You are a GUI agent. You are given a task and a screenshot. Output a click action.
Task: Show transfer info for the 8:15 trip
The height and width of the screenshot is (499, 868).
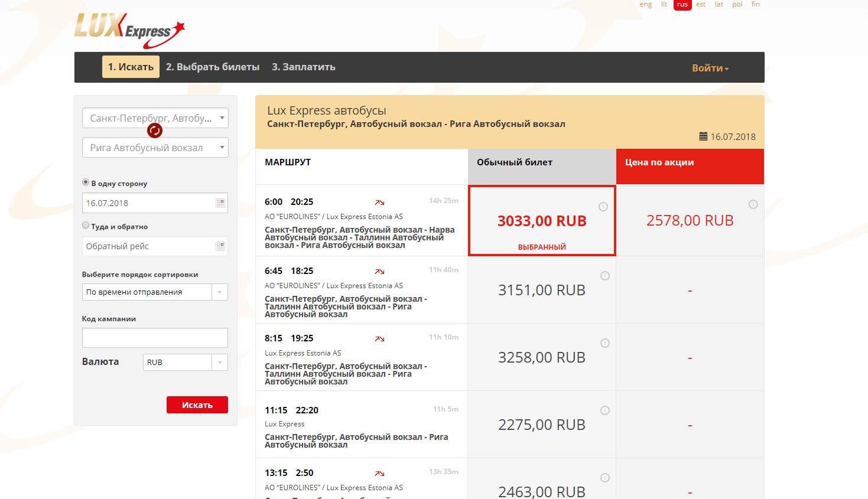[379, 339]
